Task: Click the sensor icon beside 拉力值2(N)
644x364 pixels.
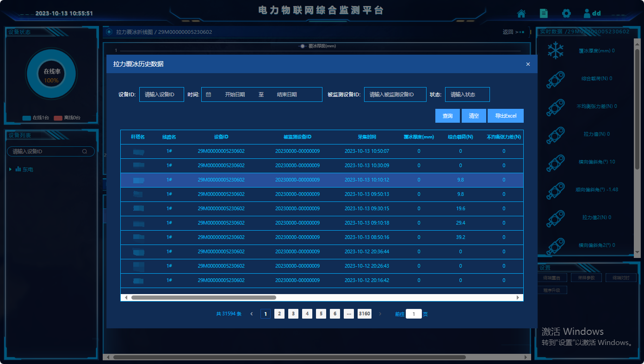Action: click(555, 218)
